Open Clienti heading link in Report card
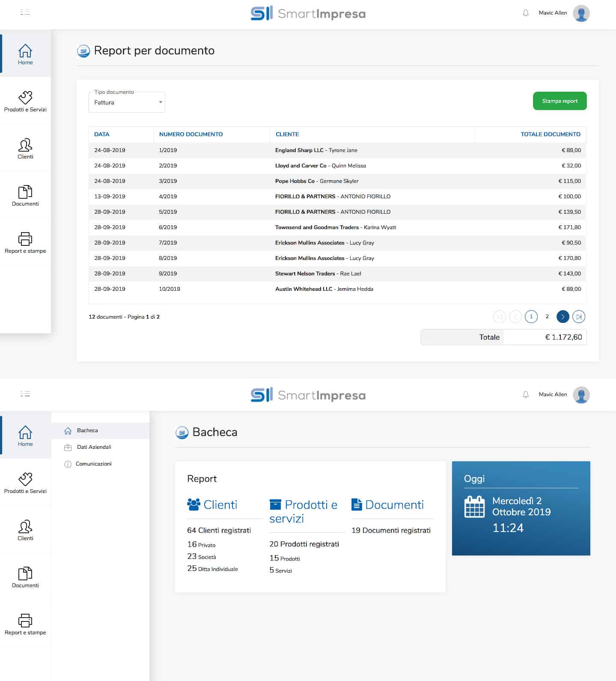 point(220,505)
